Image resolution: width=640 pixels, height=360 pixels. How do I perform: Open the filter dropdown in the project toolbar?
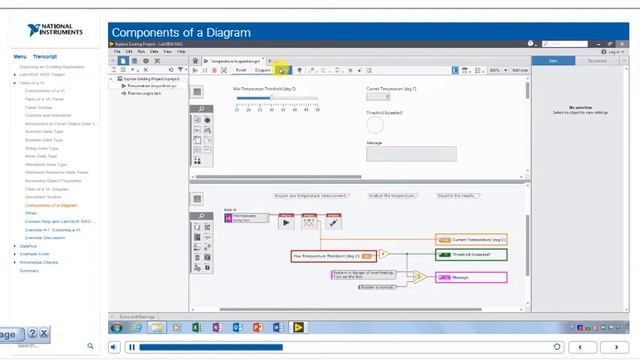(x=182, y=70)
